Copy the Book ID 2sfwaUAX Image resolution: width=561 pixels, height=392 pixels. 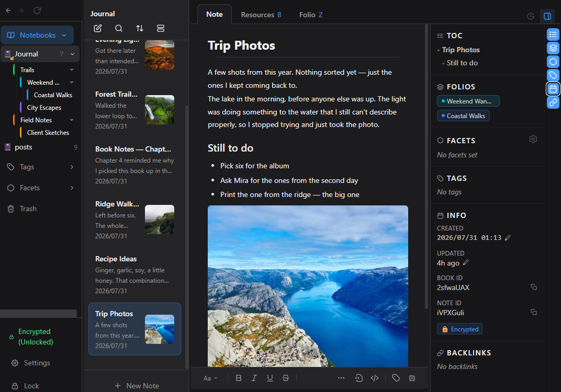point(534,287)
